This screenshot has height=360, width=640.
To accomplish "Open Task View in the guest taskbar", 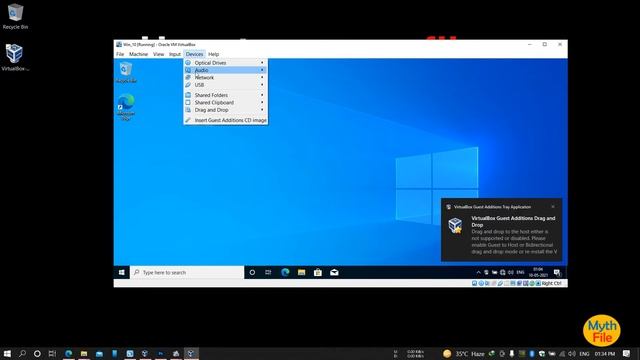I will [x=268, y=272].
